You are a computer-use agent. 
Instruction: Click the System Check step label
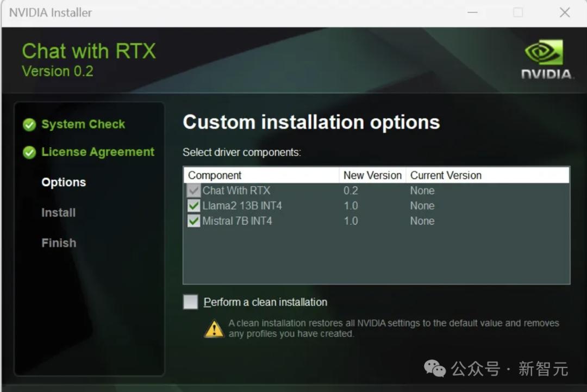(x=83, y=125)
